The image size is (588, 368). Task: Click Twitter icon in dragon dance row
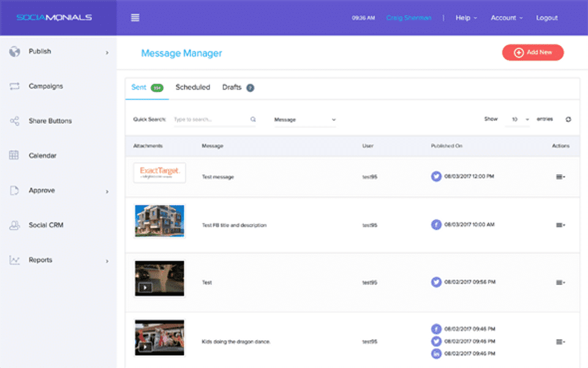[436, 342]
